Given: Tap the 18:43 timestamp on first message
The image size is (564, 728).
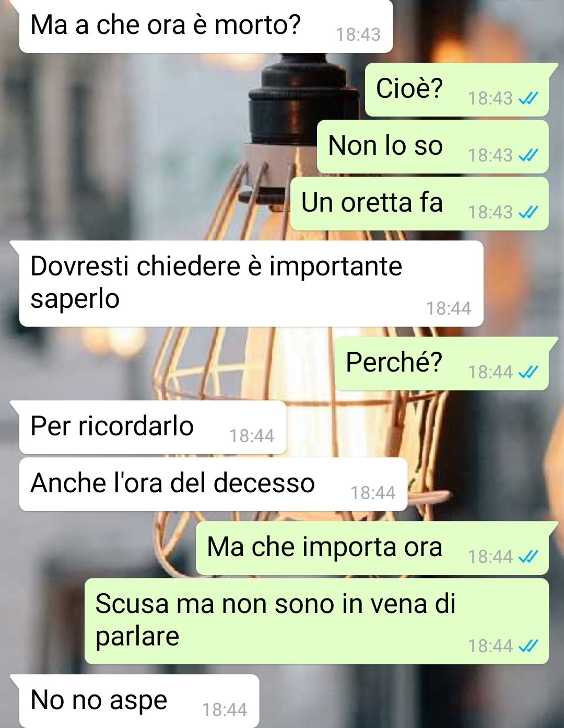Looking at the screenshot, I should [x=358, y=34].
